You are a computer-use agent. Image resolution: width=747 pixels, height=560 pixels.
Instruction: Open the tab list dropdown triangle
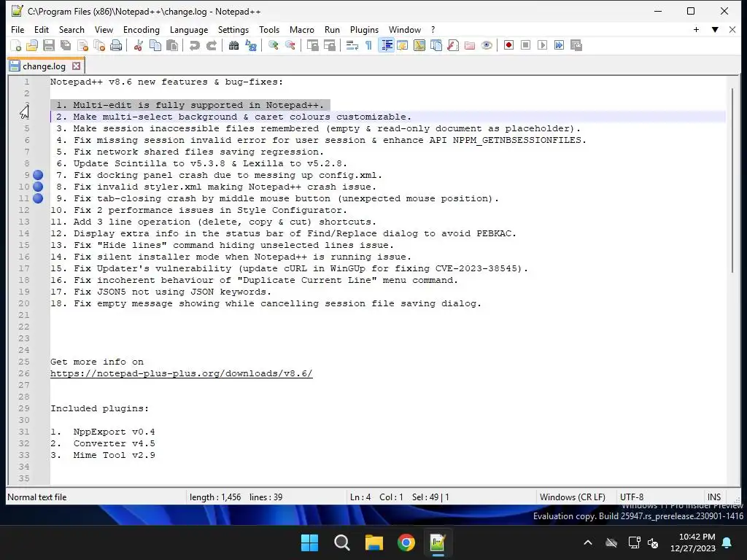[715, 29]
